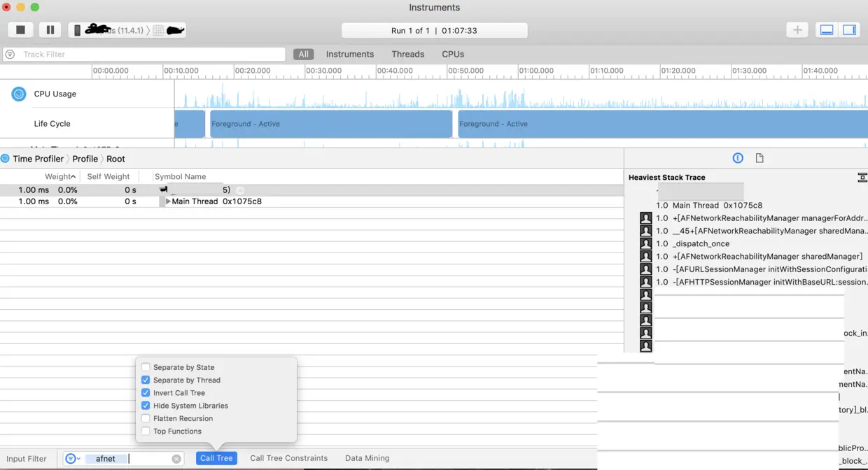Click the Track Filter field
This screenshot has width=868, height=470.
click(x=144, y=54)
